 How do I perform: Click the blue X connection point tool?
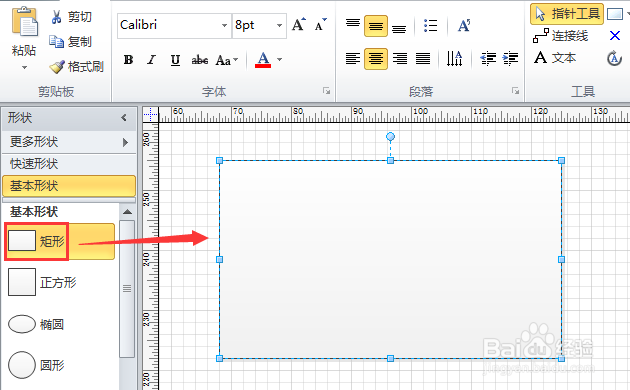(x=615, y=36)
